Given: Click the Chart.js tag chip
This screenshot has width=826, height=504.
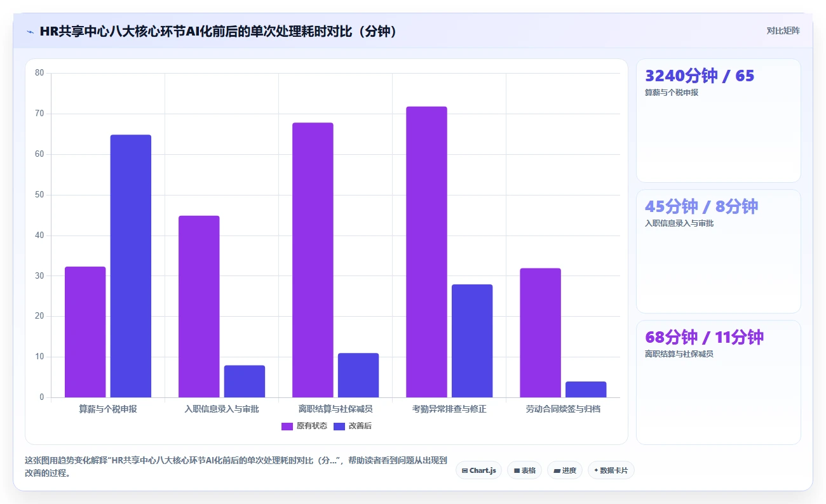Looking at the screenshot, I should tap(479, 470).
